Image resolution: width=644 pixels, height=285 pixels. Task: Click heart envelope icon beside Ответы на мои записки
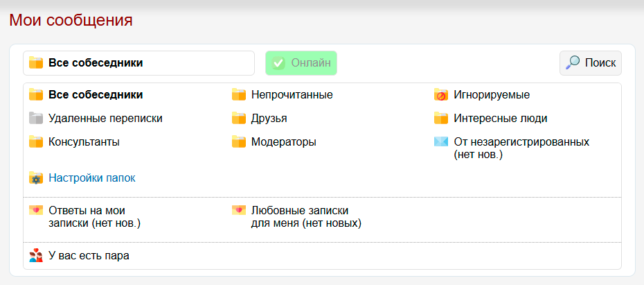(x=36, y=210)
